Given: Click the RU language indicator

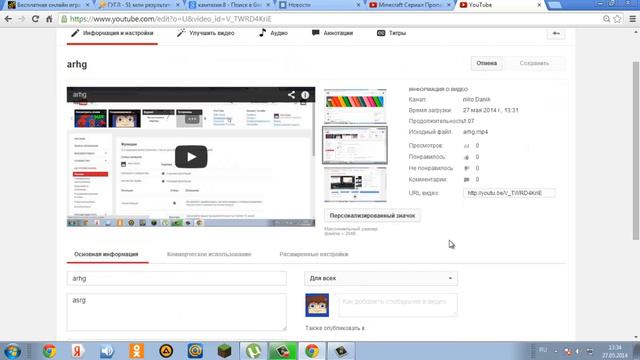Looking at the screenshot, I should tap(543, 350).
